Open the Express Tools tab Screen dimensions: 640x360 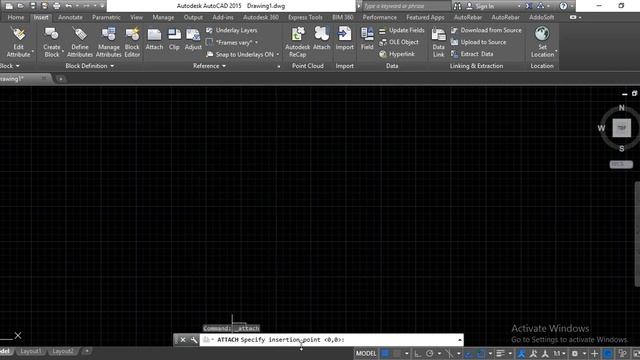coord(305,18)
